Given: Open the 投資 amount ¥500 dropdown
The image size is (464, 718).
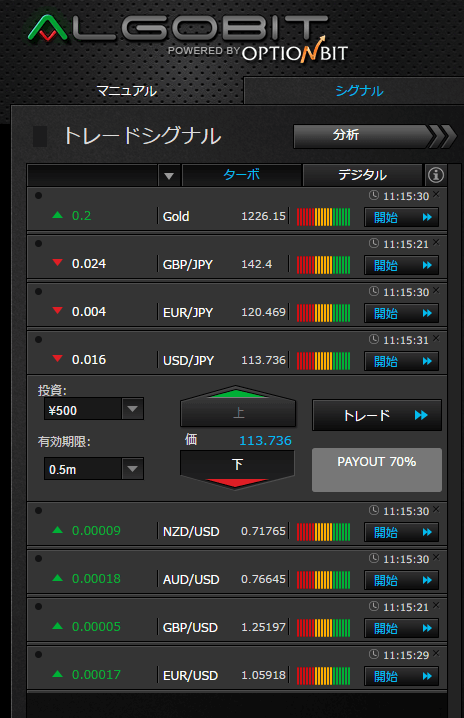Looking at the screenshot, I should 133,409.
